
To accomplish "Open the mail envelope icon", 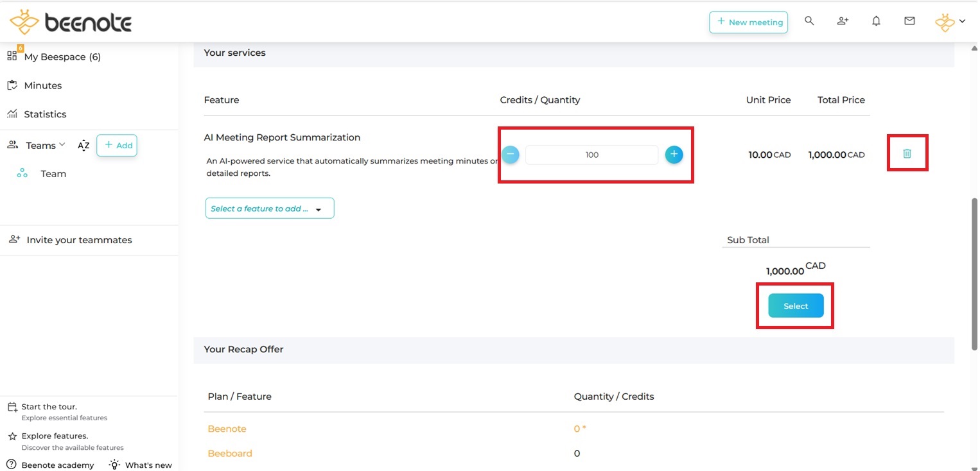I will coord(909,21).
